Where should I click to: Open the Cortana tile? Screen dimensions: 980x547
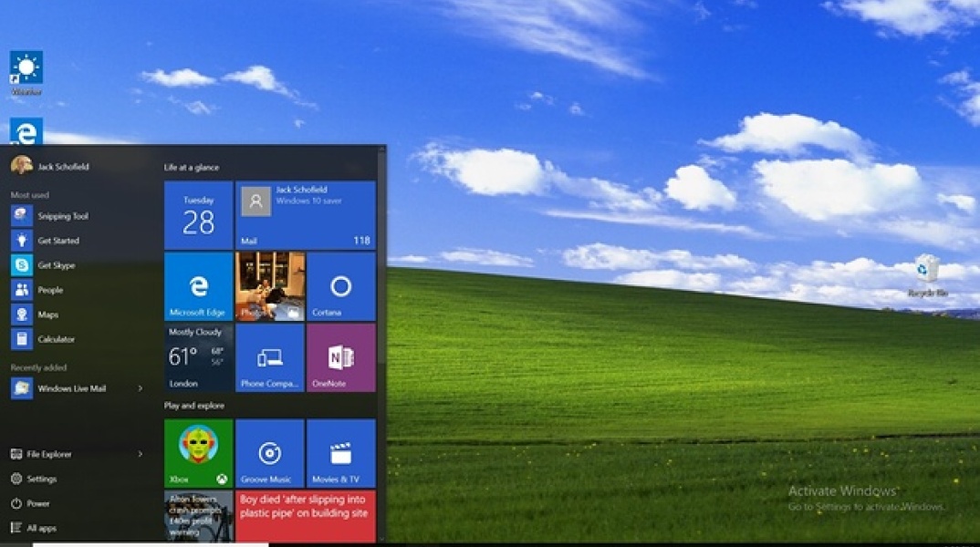coord(341,286)
